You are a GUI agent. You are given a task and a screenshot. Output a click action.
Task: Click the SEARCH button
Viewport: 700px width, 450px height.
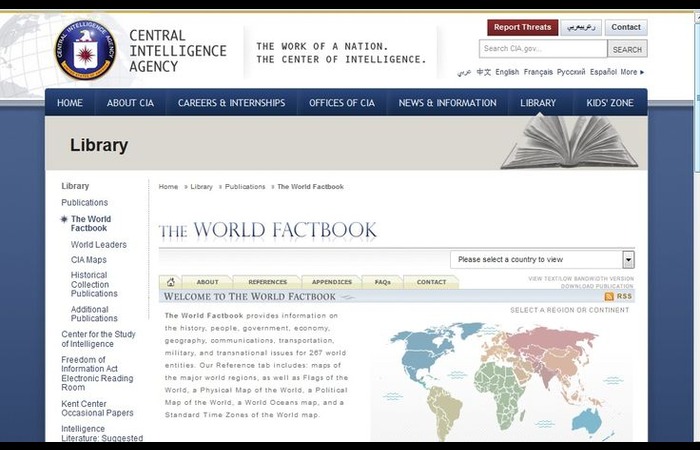(x=627, y=49)
